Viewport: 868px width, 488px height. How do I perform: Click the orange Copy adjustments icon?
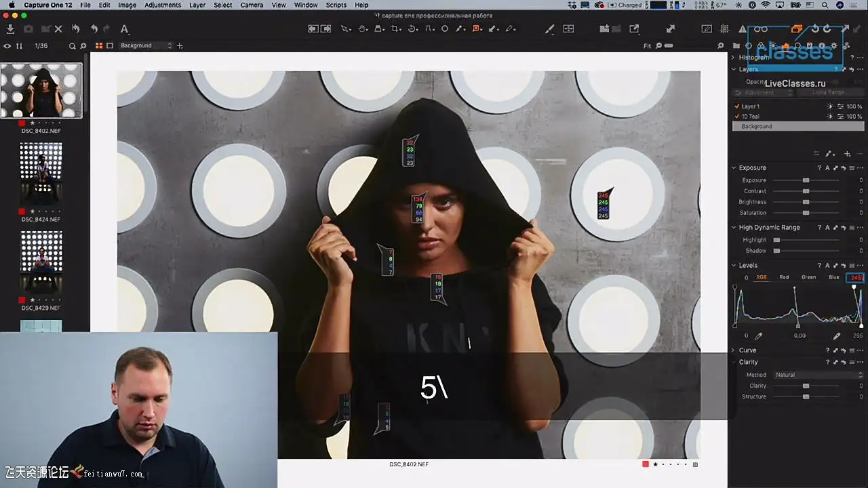coord(797,29)
